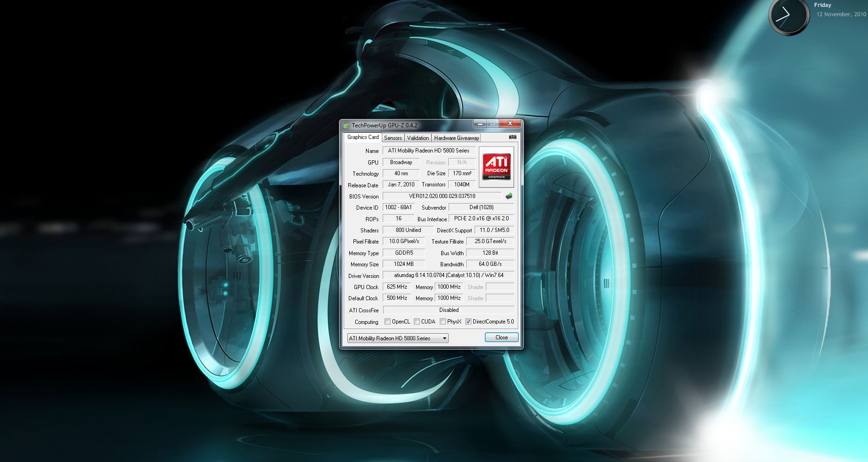
Task: Click the GPU Clock value 625 MHz
Action: coord(397,287)
